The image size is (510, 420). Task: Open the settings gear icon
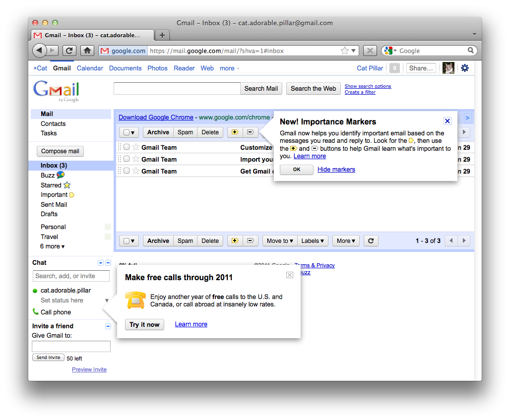[464, 68]
